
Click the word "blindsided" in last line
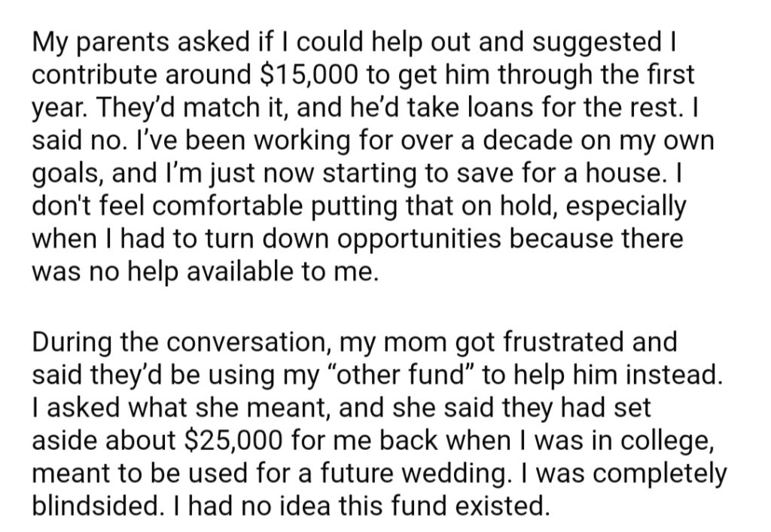tap(96, 506)
